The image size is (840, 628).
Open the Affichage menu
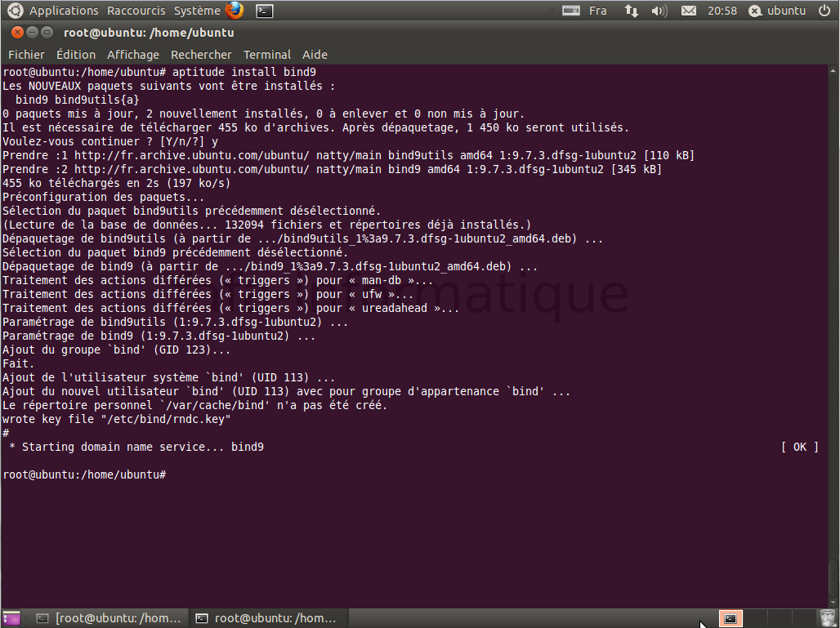133,55
